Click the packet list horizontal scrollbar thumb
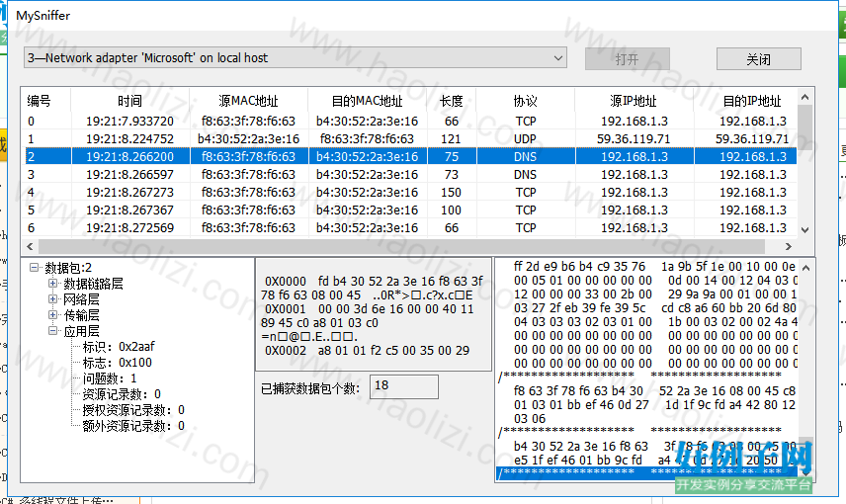This screenshot has height=504, width=846. (x=401, y=246)
